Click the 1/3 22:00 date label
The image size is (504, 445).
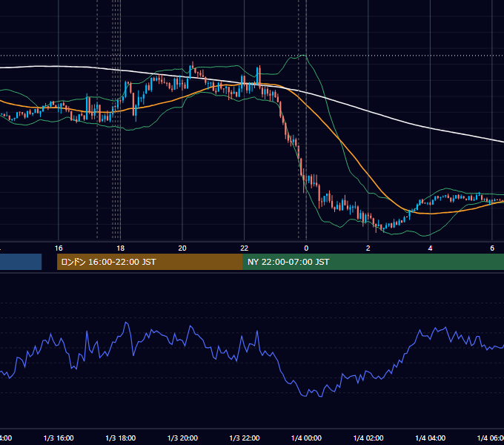point(245,438)
